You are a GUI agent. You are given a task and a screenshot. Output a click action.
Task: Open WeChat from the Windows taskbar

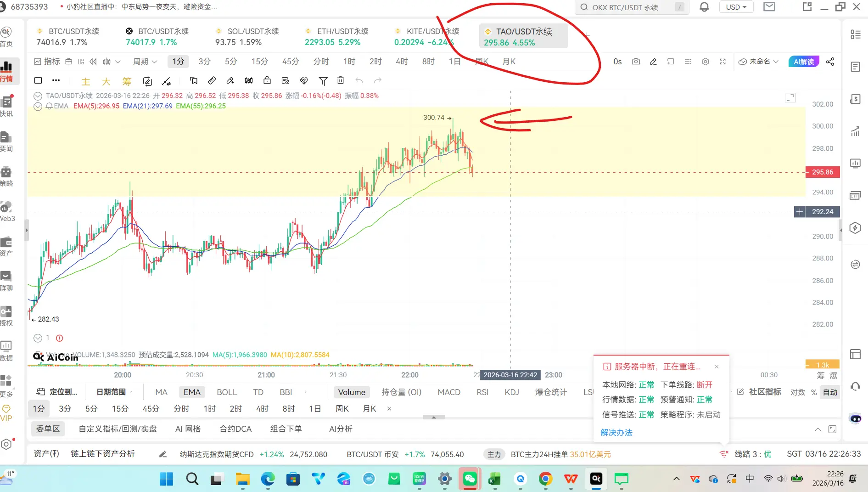pyautogui.click(x=470, y=479)
